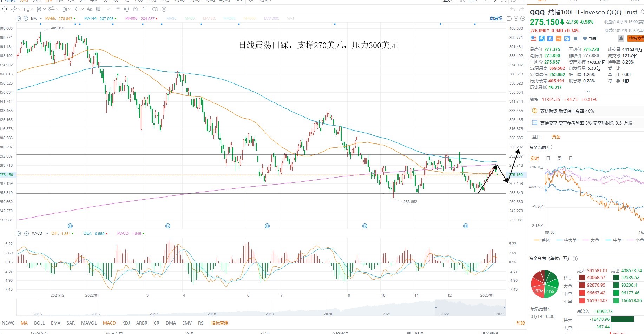Viewport: 644px width, 334px height.
Task: Toggle lock-all-drawings icon
Action: pyautogui.click(x=126, y=9)
